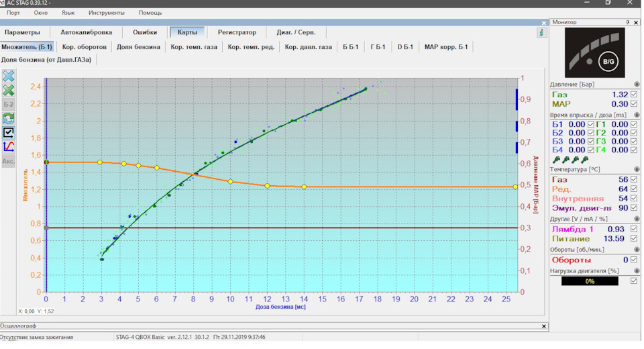Toggle the Б1 injection time checkbox
644x349 pixels.
590,124
